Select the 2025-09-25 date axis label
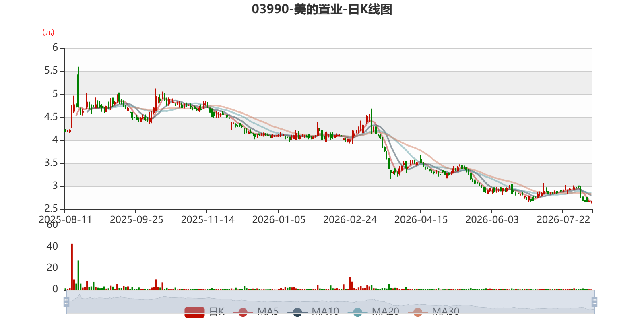 tap(136, 220)
